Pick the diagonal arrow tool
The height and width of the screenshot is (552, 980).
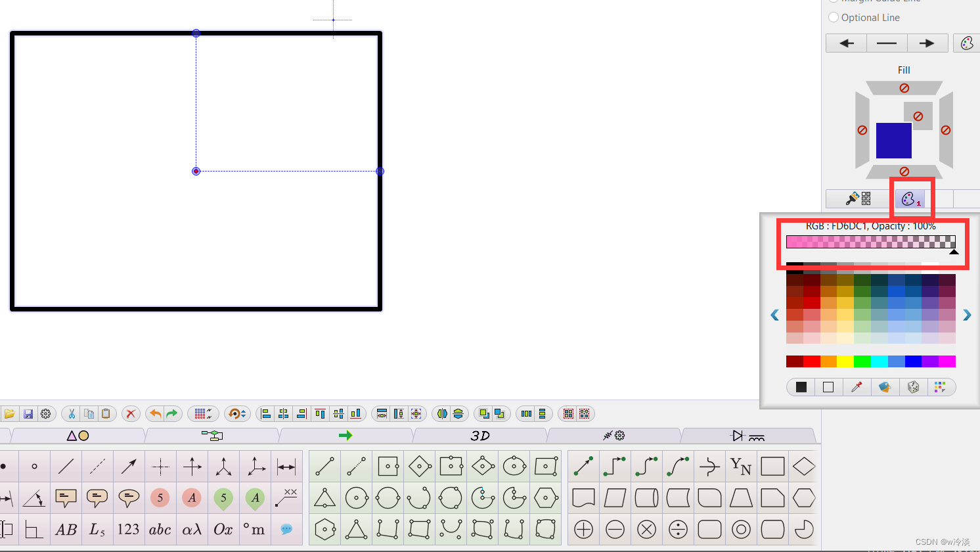pos(129,467)
